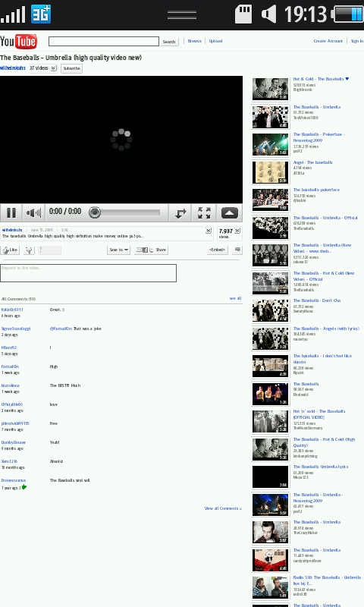This screenshot has width=364, height=607.
Task: Click Create Account link
Action: coord(328,41)
